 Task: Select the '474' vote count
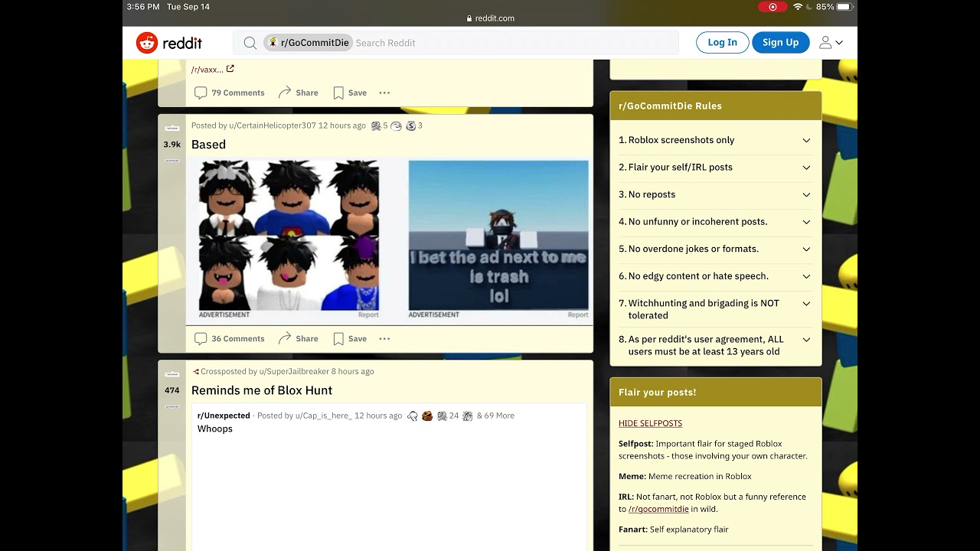pyautogui.click(x=171, y=390)
